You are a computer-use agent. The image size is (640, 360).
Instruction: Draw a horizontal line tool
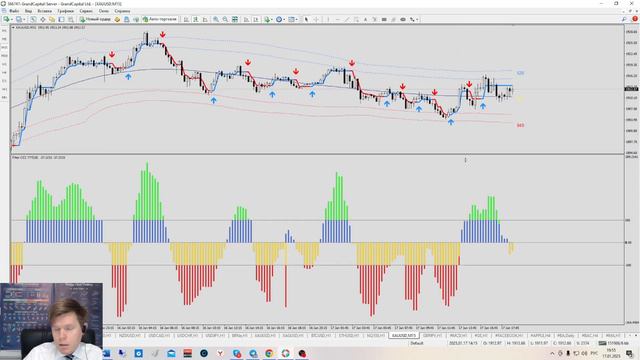[338, 19]
